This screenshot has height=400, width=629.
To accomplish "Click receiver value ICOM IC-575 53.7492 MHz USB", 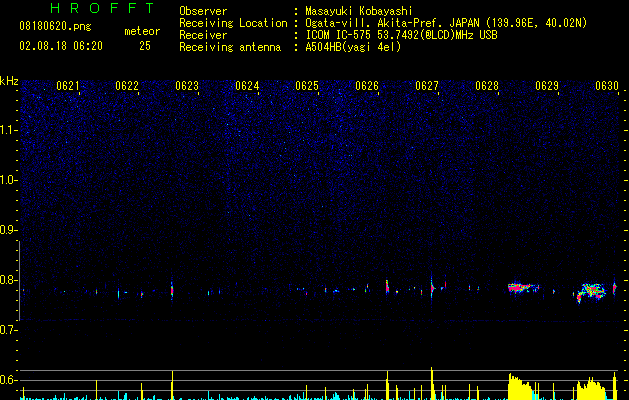I will 402,35.
